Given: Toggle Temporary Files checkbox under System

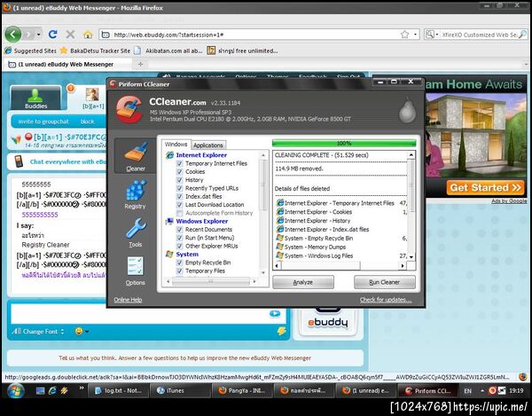Looking at the screenshot, I should tap(180, 271).
